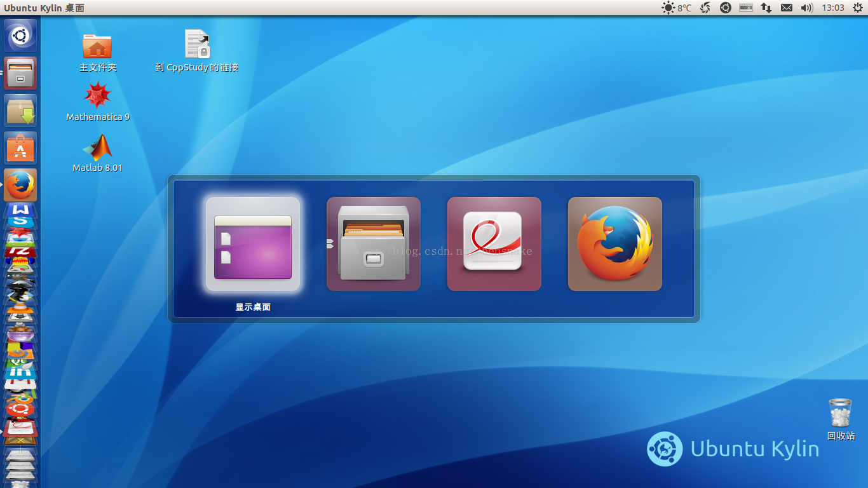Switch to the PDF reader in switcher
Viewport: 868px width, 488px height.
coord(494,244)
